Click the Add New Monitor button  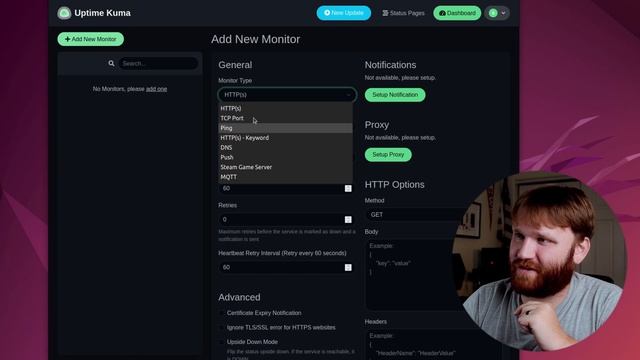pyautogui.click(x=91, y=39)
